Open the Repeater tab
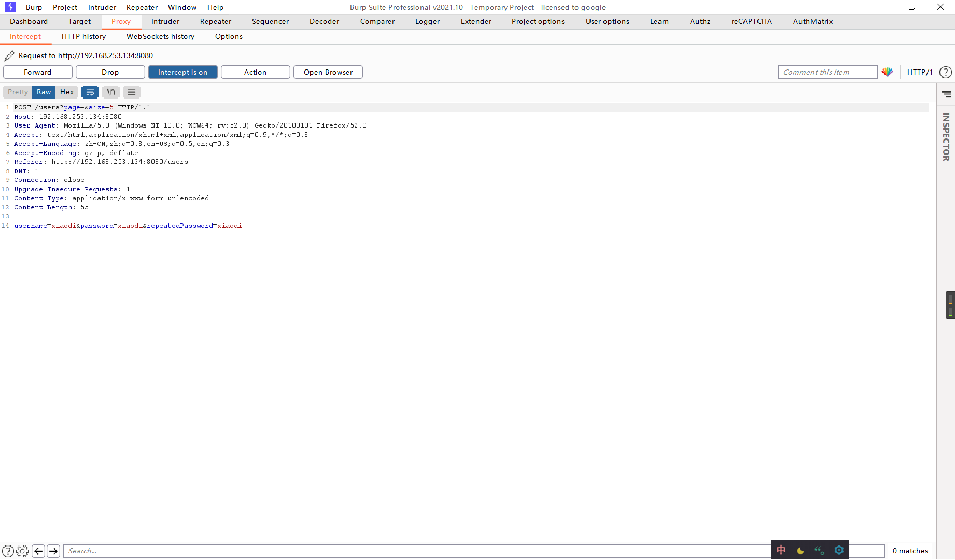Viewport: 955px width, 560px height. 215,21
